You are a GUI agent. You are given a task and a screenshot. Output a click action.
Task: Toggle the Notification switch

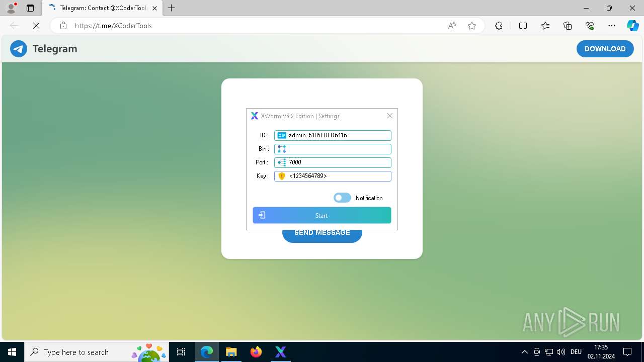pos(342,198)
